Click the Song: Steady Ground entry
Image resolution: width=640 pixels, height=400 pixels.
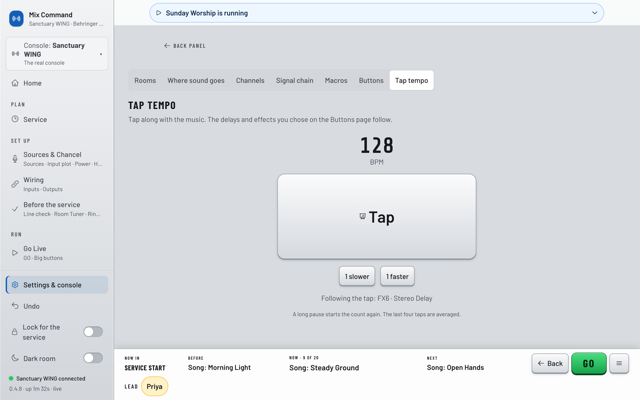[x=324, y=367]
